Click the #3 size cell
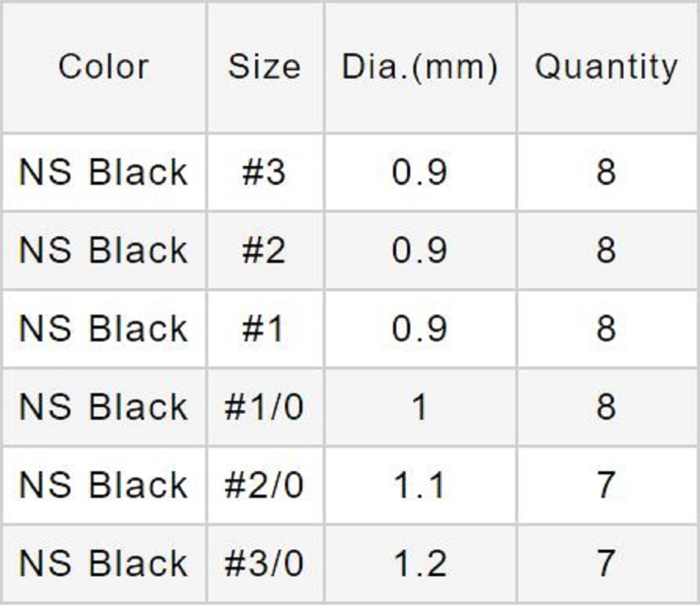The image size is (700, 606). click(264, 172)
